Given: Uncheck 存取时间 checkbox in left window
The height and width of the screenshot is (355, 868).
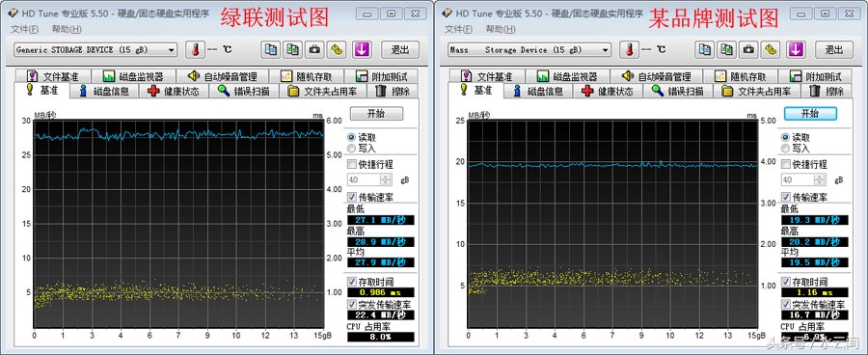Looking at the screenshot, I should click(x=351, y=282).
